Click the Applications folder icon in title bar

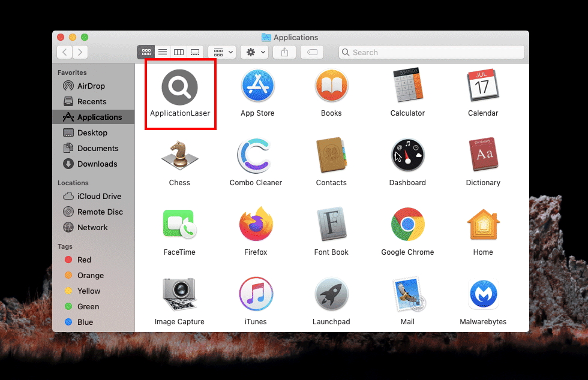coord(266,37)
